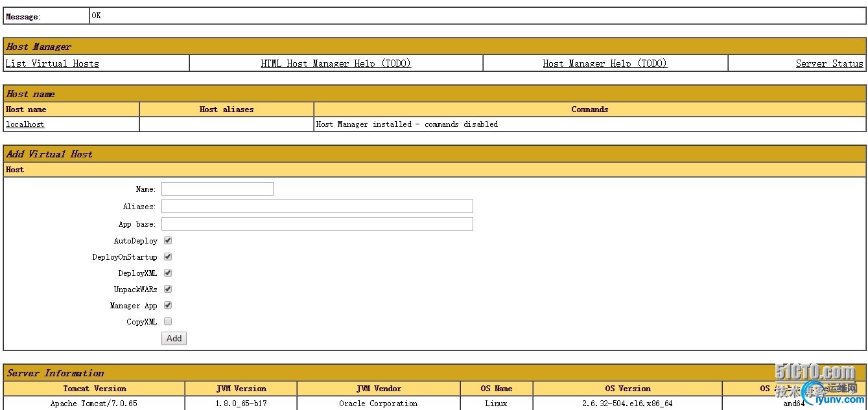Open the List Virtual Hosts link
868x410 pixels.
click(x=53, y=63)
